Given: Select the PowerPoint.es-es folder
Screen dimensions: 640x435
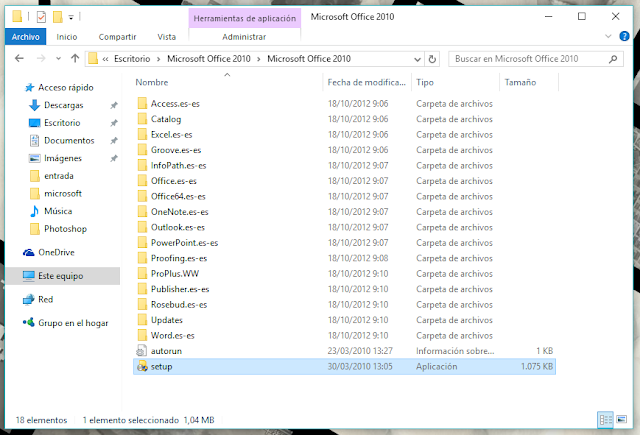Looking at the screenshot, I should click(x=184, y=243).
